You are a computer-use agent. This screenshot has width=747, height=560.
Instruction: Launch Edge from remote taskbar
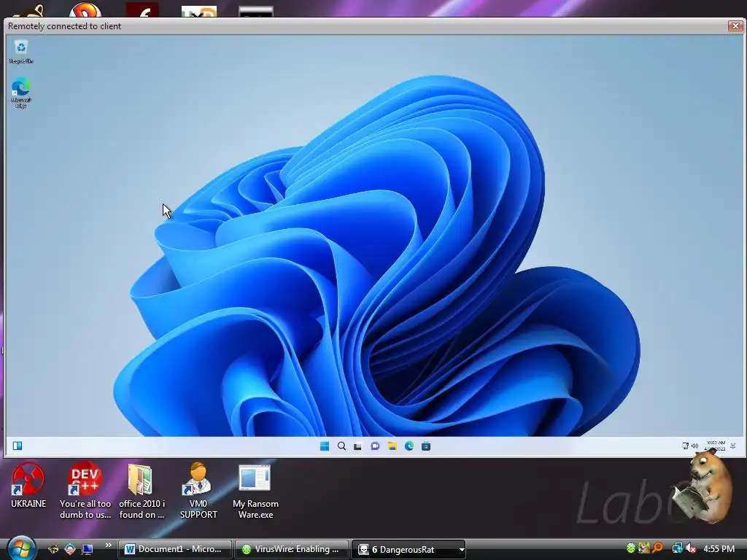[x=409, y=446]
